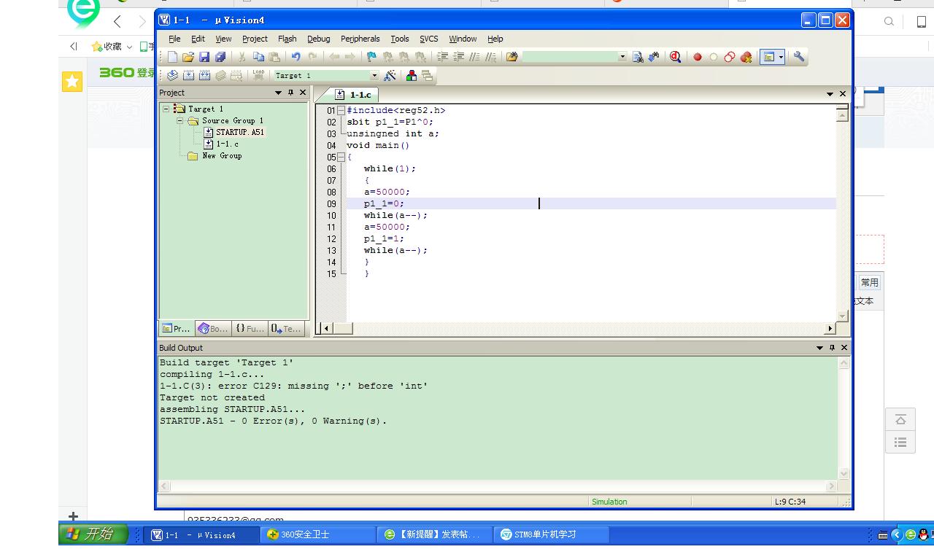This screenshot has height=560, width=934.
Task: Open a file using the folder icon
Action: click(188, 57)
